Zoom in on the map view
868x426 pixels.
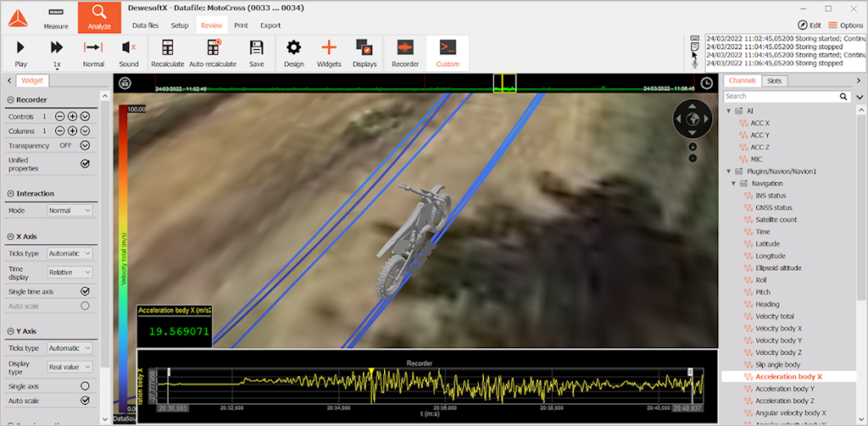click(x=693, y=147)
